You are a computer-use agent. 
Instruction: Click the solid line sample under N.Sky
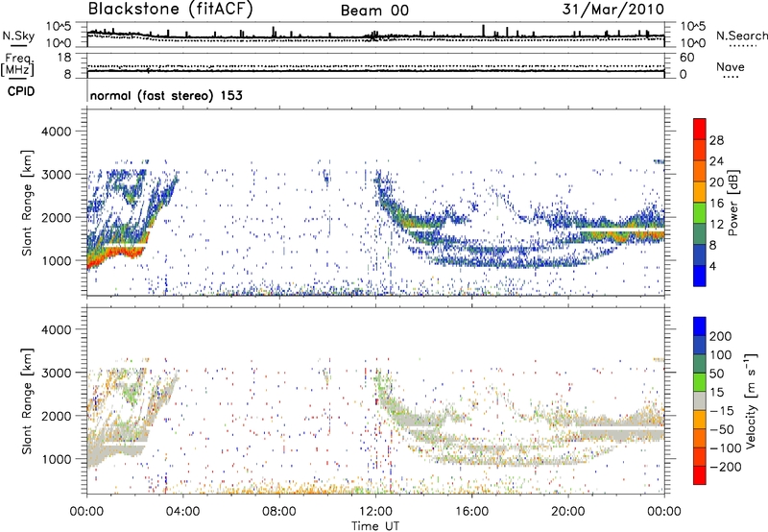18,45
